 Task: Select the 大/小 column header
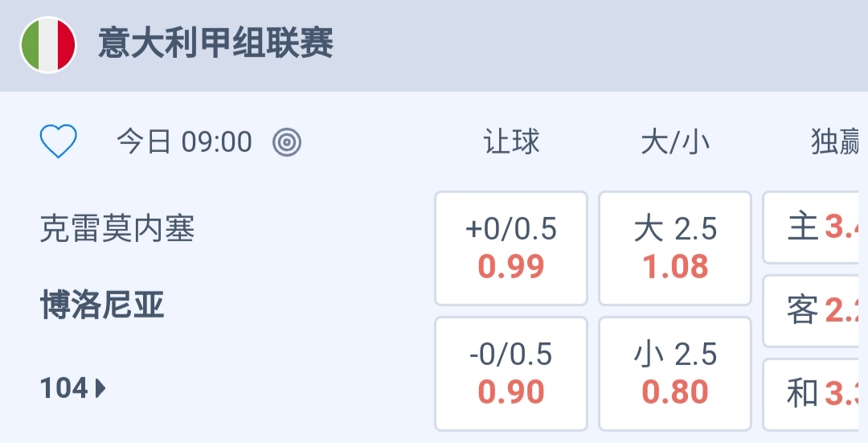(675, 142)
